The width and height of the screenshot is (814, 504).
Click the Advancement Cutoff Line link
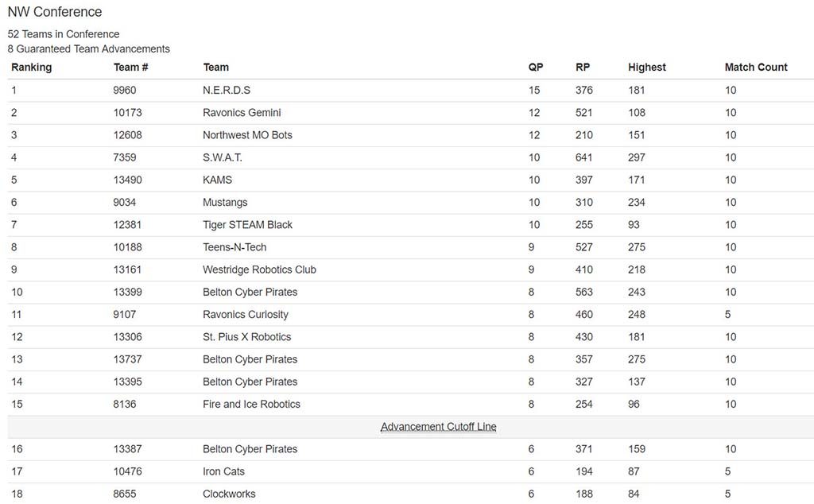tap(438, 427)
